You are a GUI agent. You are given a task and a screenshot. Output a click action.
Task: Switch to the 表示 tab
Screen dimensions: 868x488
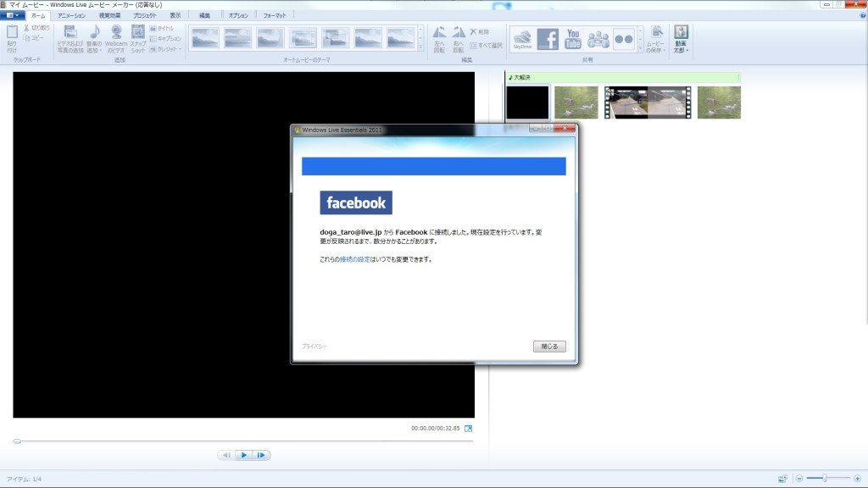tap(175, 15)
